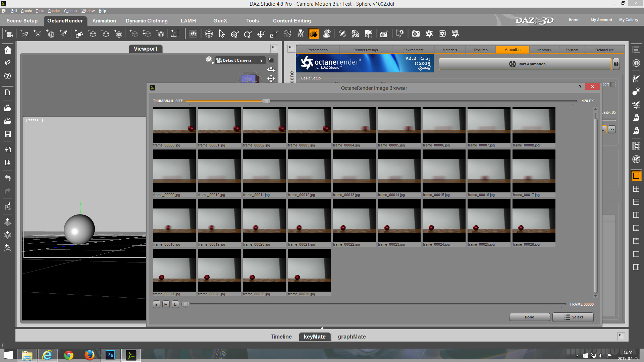Viewport: 644px width, 362px height.
Task: Click the thumbnail size slider handle
Action: pos(266,101)
